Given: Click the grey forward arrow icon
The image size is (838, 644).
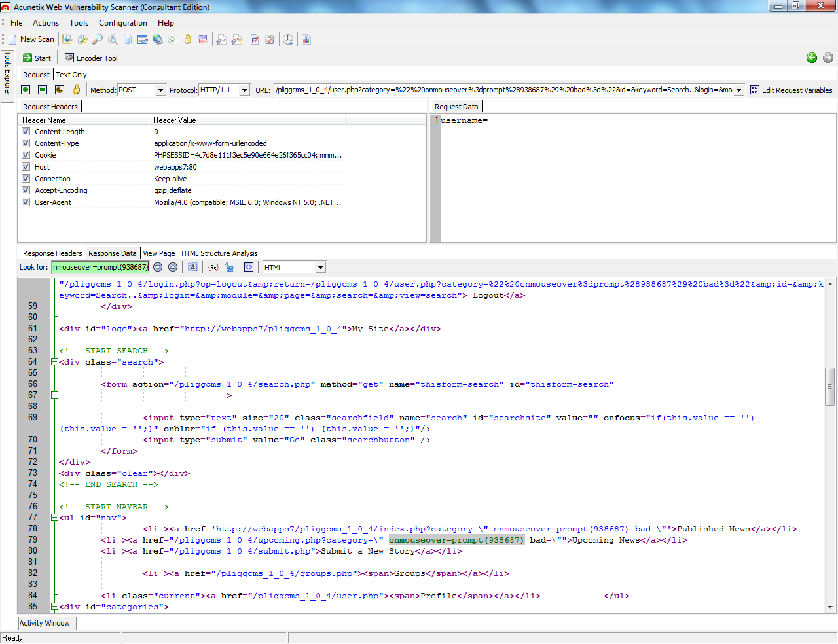Looking at the screenshot, I should tap(828, 58).
